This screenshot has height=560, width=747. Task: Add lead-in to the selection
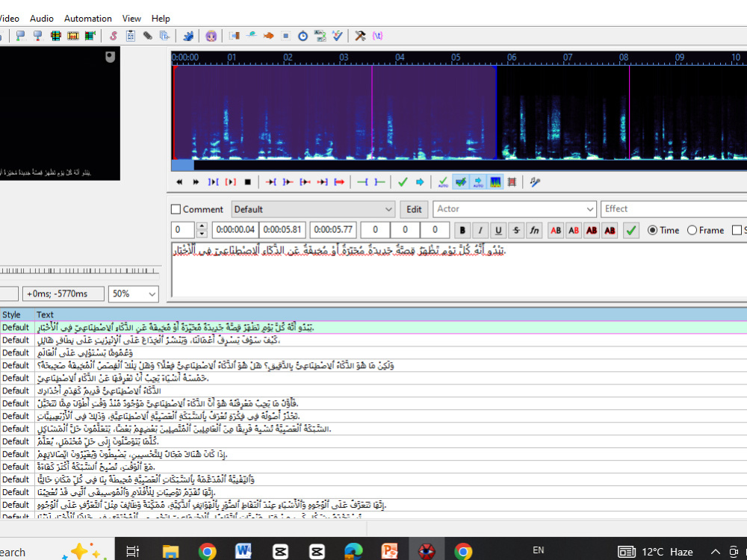click(x=362, y=182)
